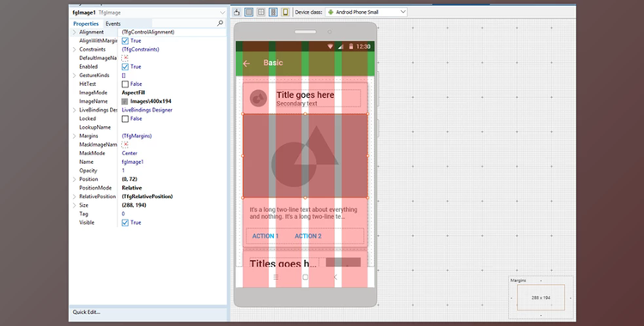Expand the Constraints property
Viewport: 644px width, 326px height.
[75, 49]
